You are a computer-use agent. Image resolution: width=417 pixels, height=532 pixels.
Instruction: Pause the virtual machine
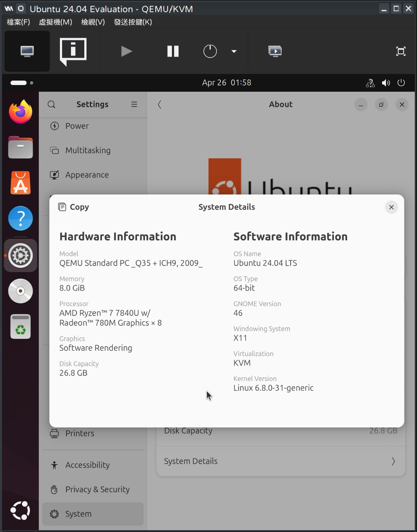(173, 51)
